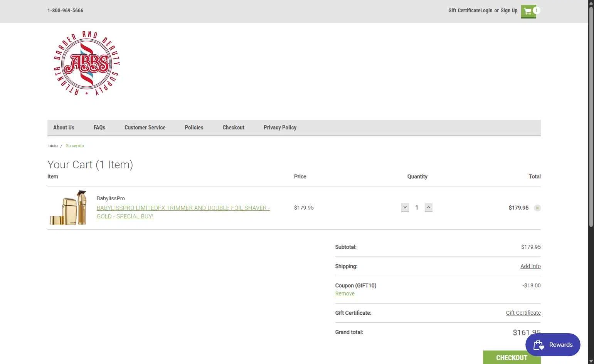The image size is (594, 364).
Task: Click the item Price $179.95 value
Action: [304, 208]
